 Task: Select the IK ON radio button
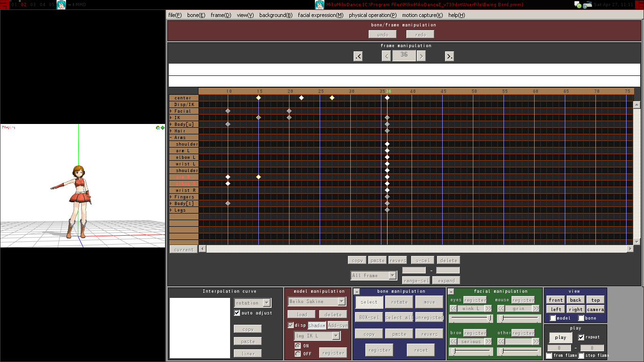(297, 346)
